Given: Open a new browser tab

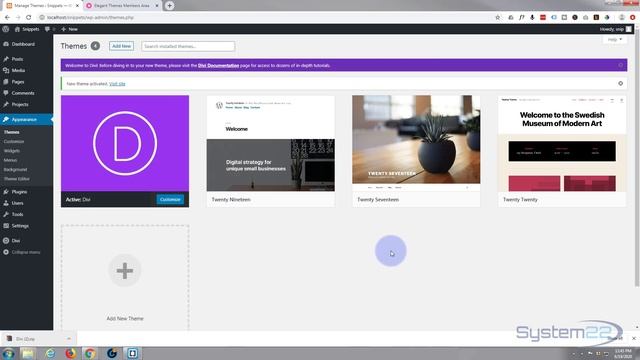Looking at the screenshot, I should click(x=169, y=6).
